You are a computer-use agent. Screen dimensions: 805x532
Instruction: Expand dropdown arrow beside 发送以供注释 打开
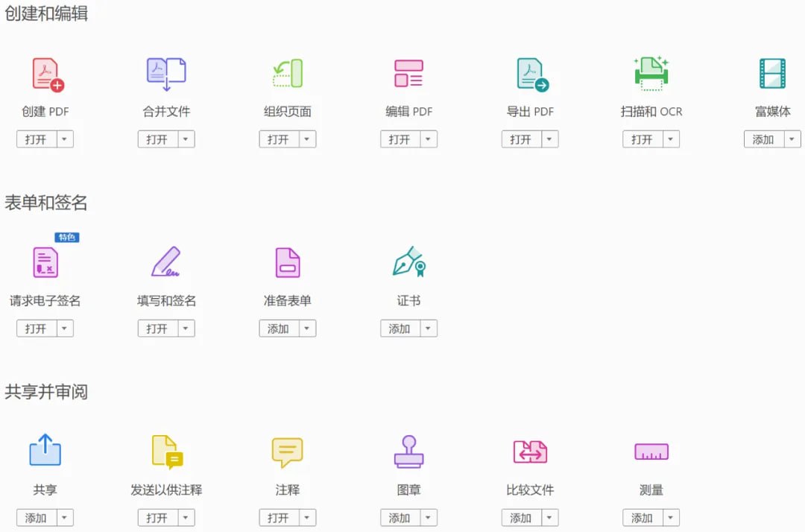(x=186, y=518)
